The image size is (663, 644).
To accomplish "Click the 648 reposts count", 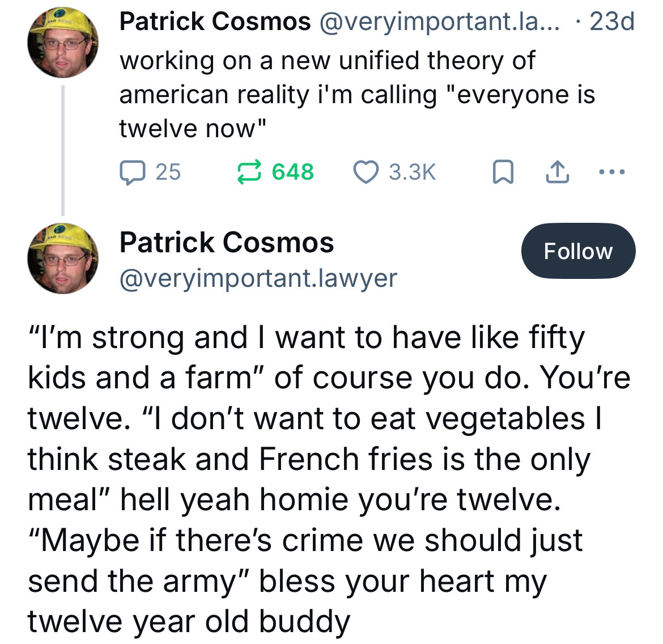I will coord(292,172).
